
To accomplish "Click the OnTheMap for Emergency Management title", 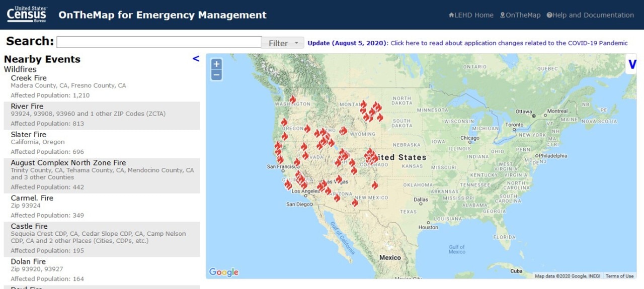I will click(163, 15).
